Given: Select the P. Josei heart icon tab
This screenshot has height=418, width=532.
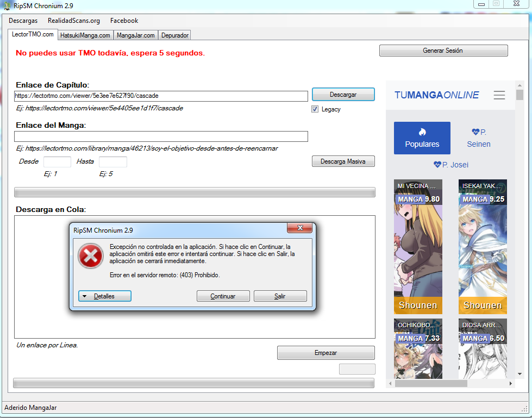Looking at the screenshot, I should pos(450,165).
